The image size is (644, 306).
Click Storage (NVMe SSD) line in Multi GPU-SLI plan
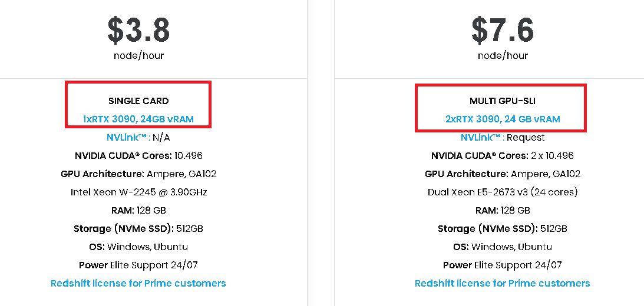coord(503,228)
